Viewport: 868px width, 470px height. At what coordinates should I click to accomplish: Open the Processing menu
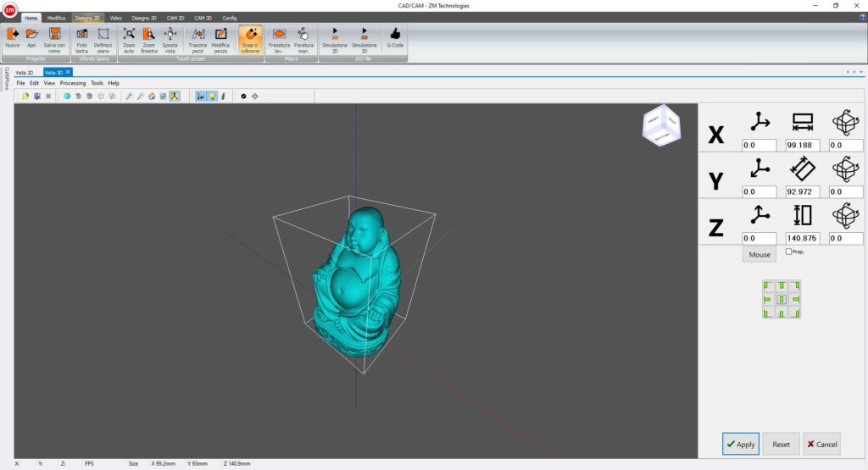coord(73,83)
